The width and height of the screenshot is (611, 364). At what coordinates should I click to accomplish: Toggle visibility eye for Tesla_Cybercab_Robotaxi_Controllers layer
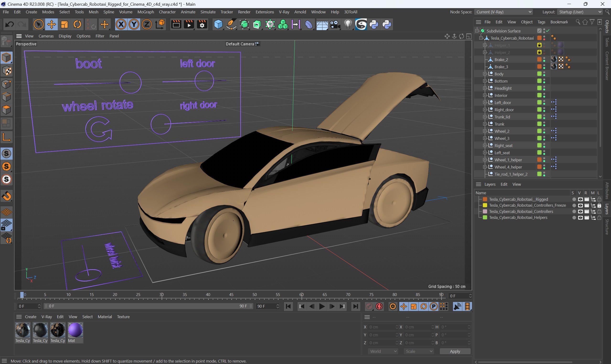click(x=580, y=211)
